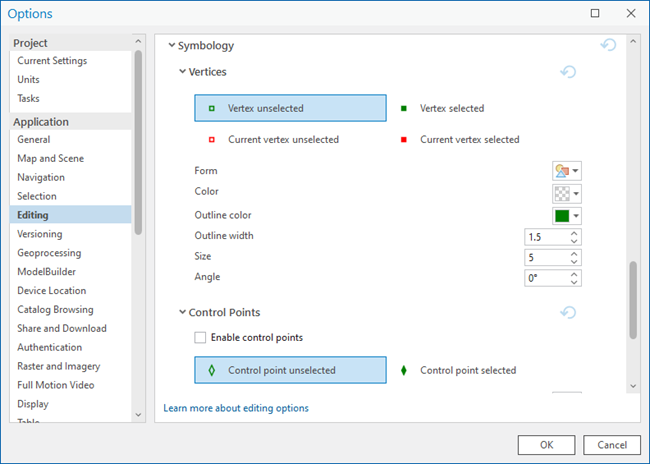Click the OK button
This screenshot has height=464, width=650.
[x=546, y=444]
